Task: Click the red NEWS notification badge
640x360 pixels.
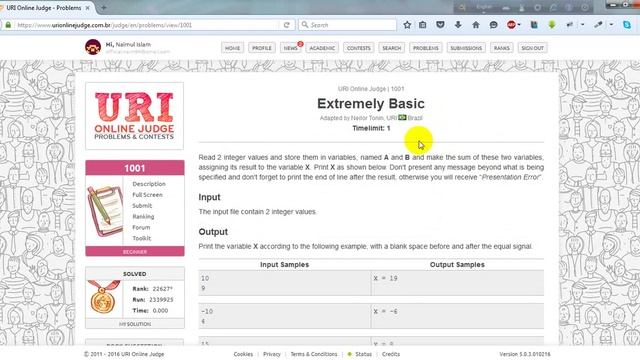Action: (x=300, y=44)
